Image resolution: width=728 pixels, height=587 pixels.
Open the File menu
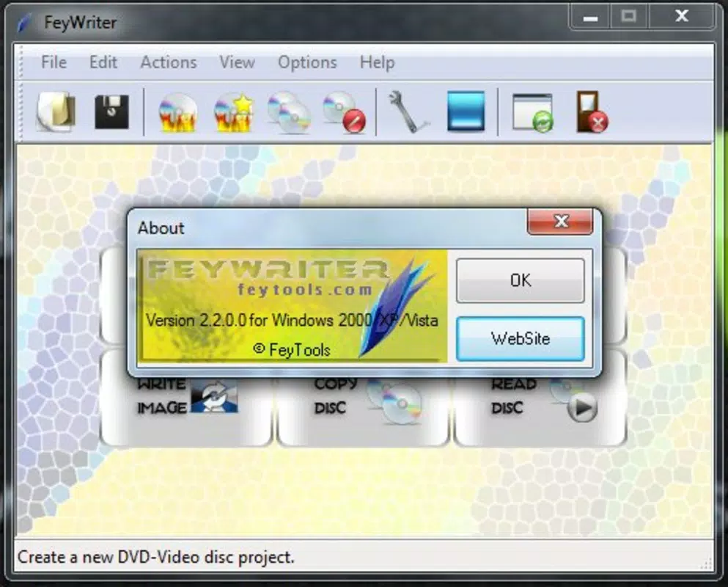54,62
